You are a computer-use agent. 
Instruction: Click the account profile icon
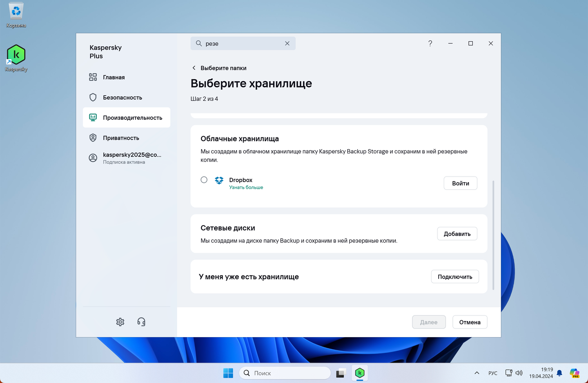(x=93, y=158)
